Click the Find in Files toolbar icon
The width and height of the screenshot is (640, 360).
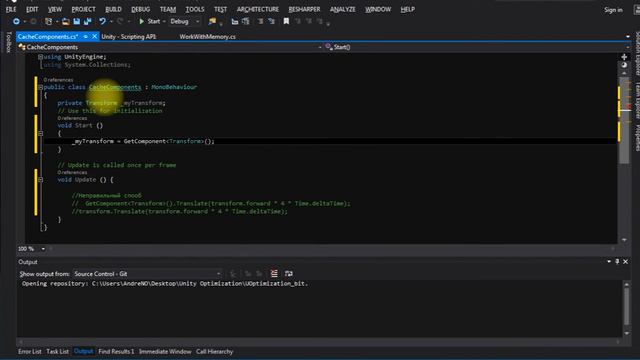pyautogui.click(x=212, y=21)
